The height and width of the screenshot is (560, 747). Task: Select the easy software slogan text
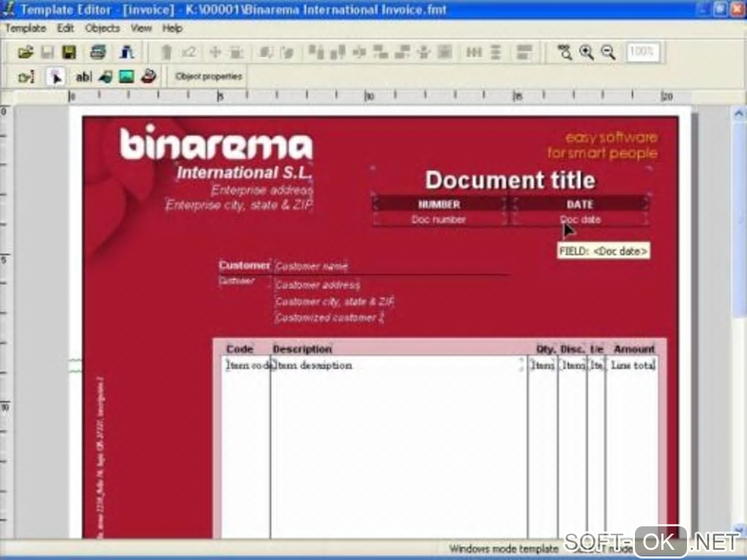coord(603,145)
